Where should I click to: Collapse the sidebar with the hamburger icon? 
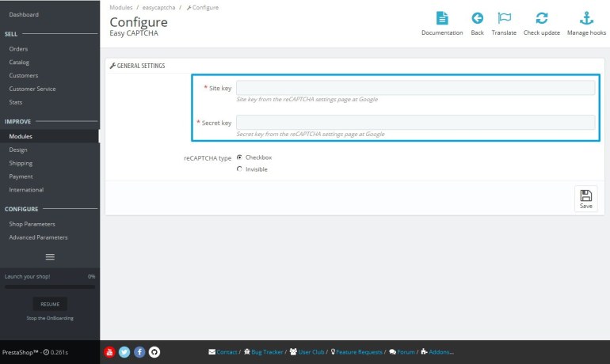(50, 257)
